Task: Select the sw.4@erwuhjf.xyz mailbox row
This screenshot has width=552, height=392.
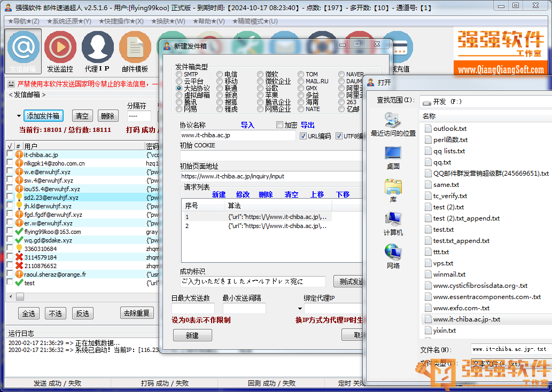Action: click(83, 180)
